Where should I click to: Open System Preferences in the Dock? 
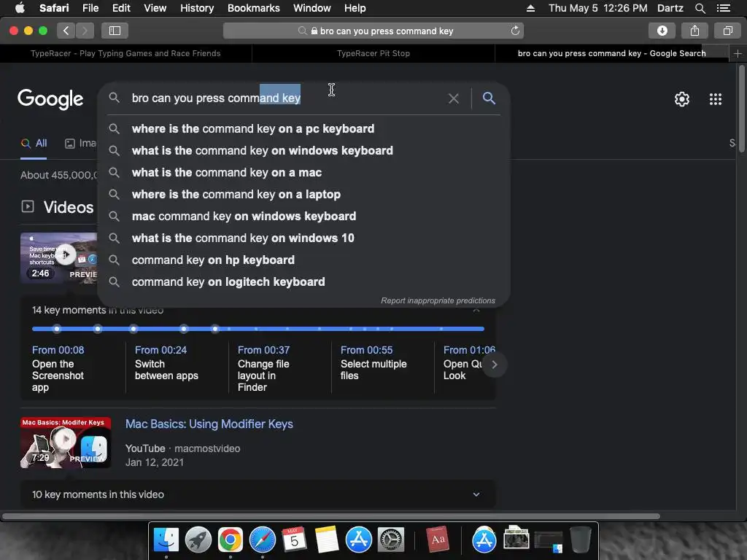[391, 540]
